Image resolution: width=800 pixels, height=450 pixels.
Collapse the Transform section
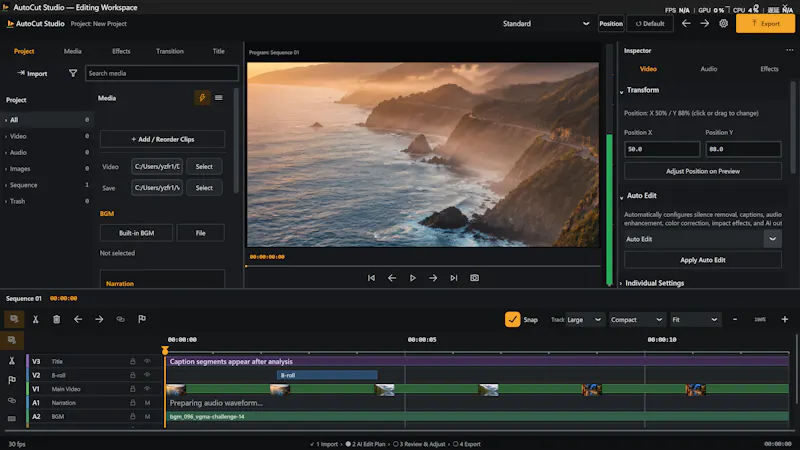coord(621,91)
